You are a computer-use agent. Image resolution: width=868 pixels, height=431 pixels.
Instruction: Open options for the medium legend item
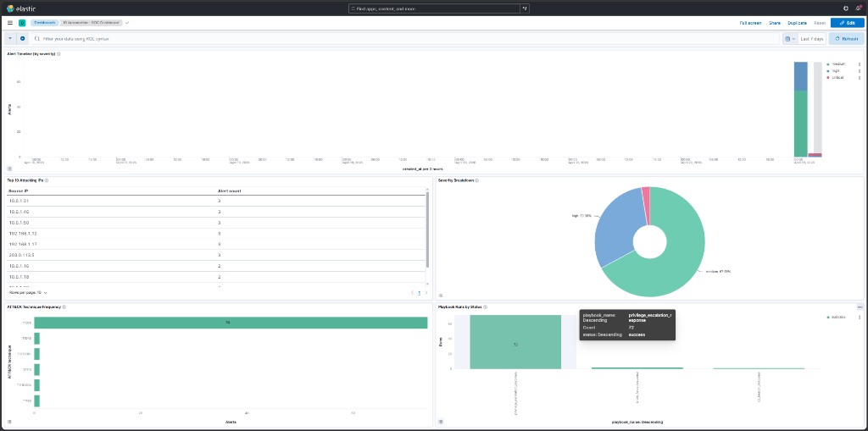point(860,64)
